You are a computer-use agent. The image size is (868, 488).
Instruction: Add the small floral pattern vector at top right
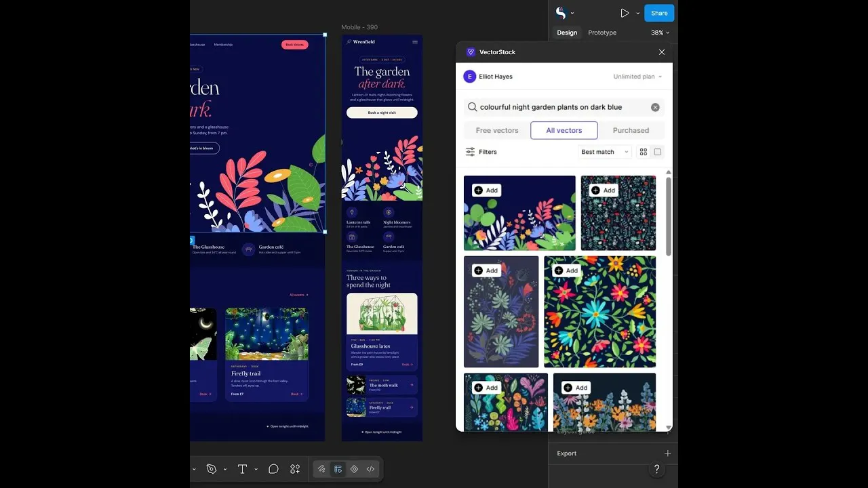click(604, 190)
